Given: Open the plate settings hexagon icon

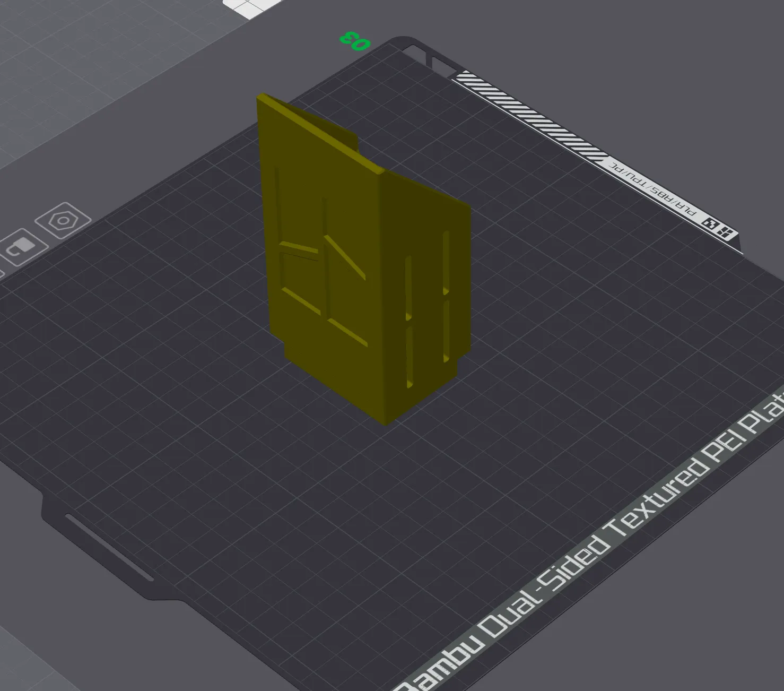Looking at the screenshot, I should click(63, 220).
